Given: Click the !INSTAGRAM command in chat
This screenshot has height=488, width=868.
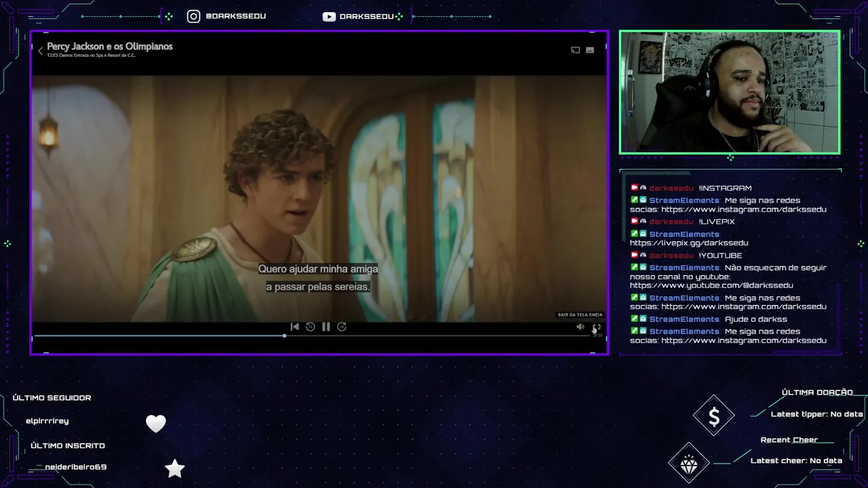Looking at the screenshot, I should (x=725, y=188).
